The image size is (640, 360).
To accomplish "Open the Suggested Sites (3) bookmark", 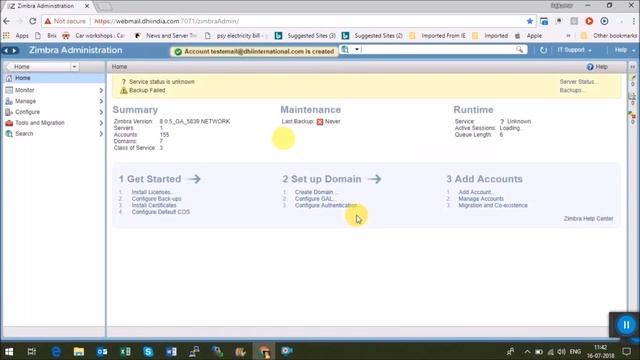I will (305, 36).
